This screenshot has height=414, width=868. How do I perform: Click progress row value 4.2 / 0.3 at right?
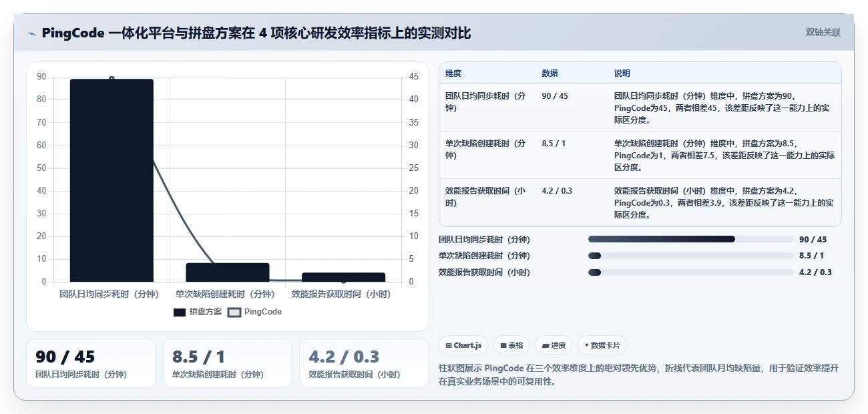[815, 272]
